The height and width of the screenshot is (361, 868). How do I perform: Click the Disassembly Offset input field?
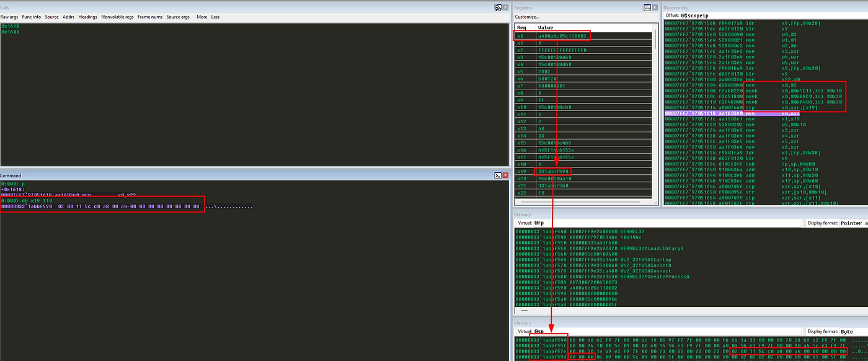(775, 15)
